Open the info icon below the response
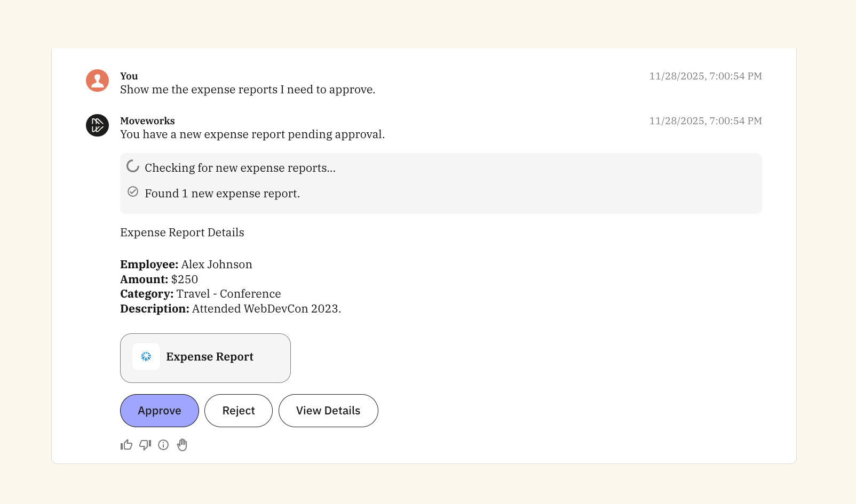Image resolution: width=856 pixels, height=504 pixels. 163,445
